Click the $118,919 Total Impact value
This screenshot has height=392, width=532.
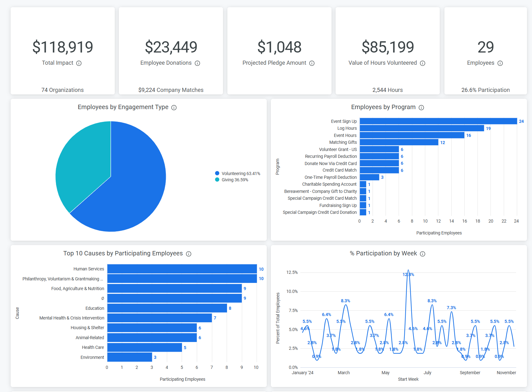pos(63,47)
